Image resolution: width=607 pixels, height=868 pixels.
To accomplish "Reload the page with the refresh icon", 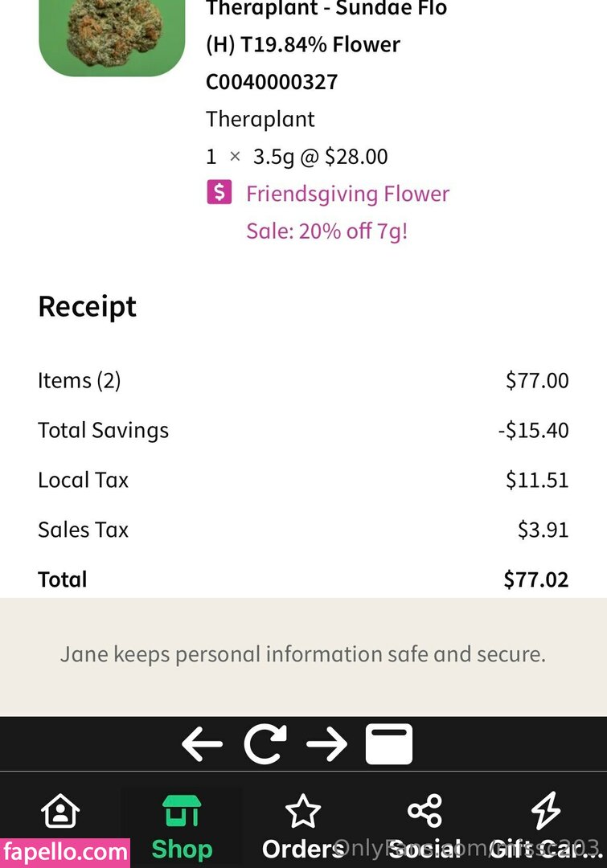I will point(265,744).
